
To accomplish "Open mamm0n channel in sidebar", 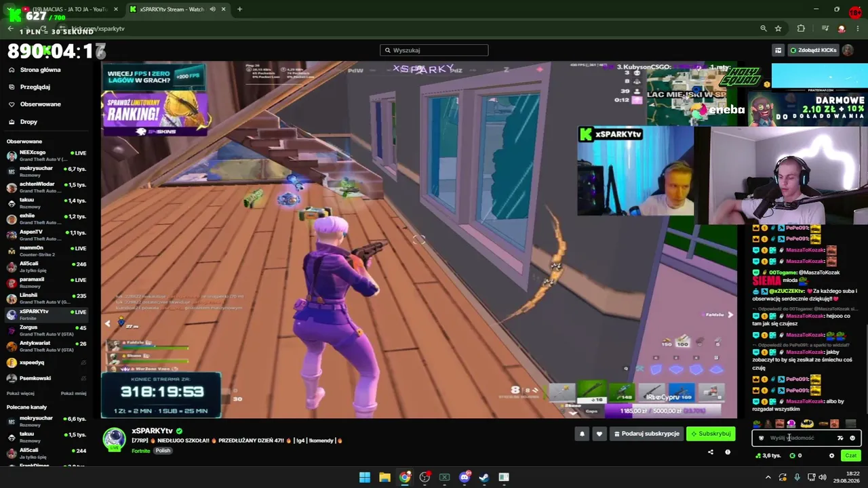I will click(x=46, y=251).
